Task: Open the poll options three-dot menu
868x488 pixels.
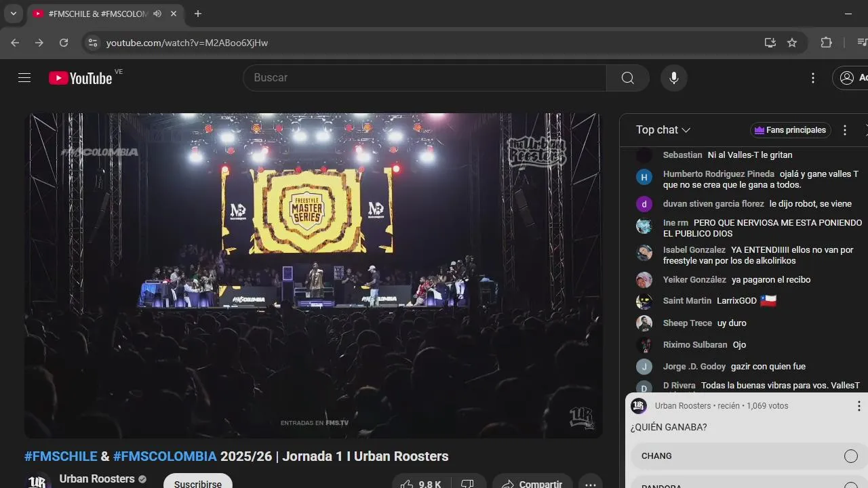Action: tap(859, 406)
